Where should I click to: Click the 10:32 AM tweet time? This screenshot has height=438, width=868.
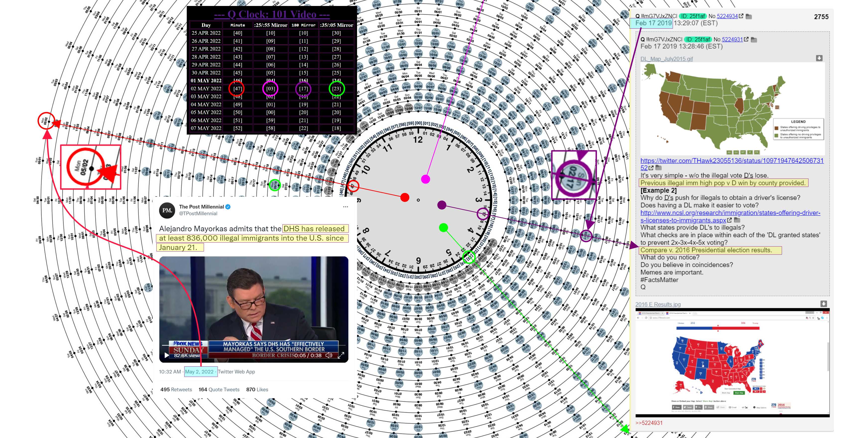point(170,372)
